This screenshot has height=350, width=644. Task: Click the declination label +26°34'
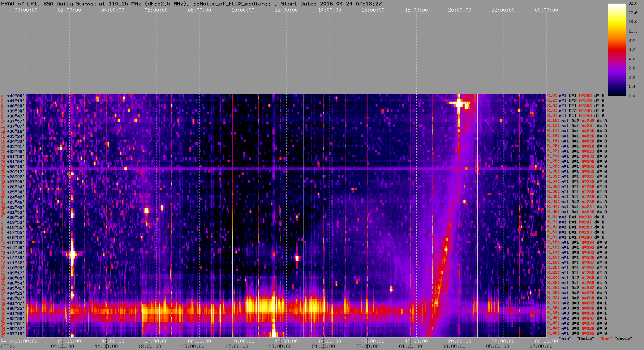coord(16,187)
